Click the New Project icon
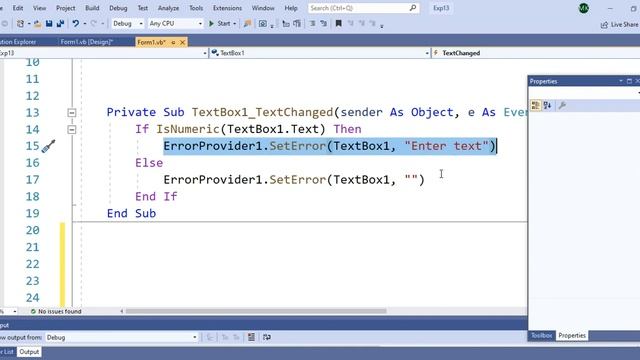This screenshot has width=640, height=360. pos(20,24)
